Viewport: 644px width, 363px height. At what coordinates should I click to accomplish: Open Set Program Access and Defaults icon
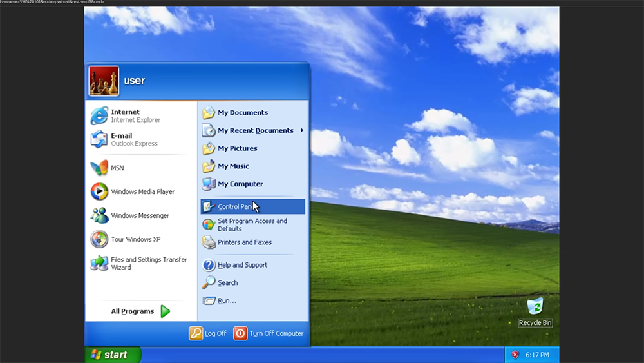209,224
